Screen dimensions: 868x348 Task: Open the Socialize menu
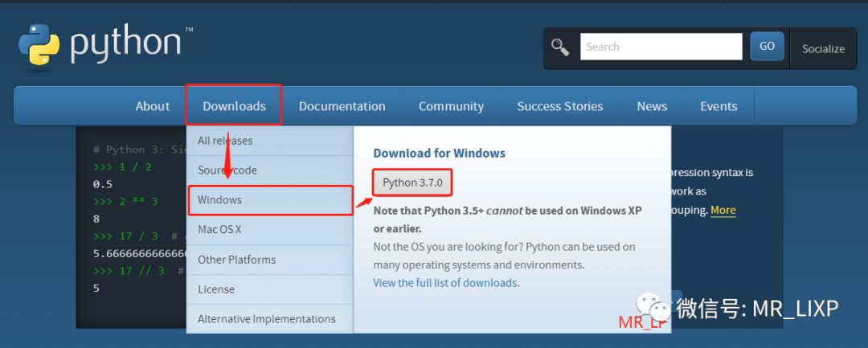click(823, 49)
